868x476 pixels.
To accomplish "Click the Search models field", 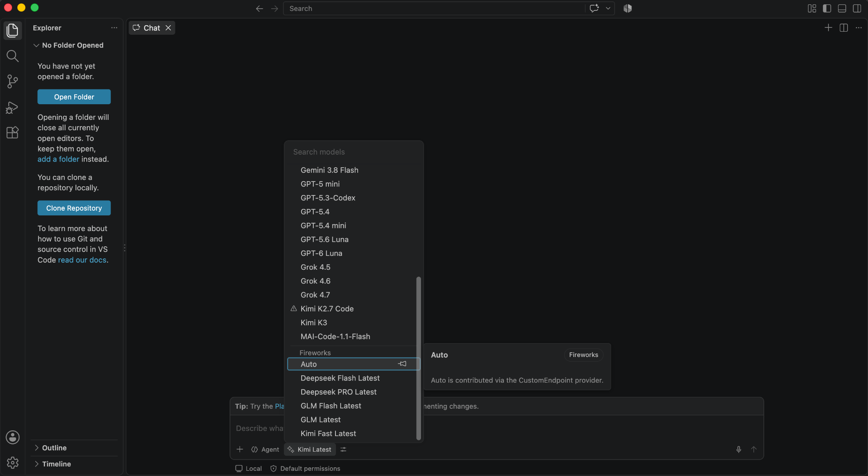I will point(354,152).
